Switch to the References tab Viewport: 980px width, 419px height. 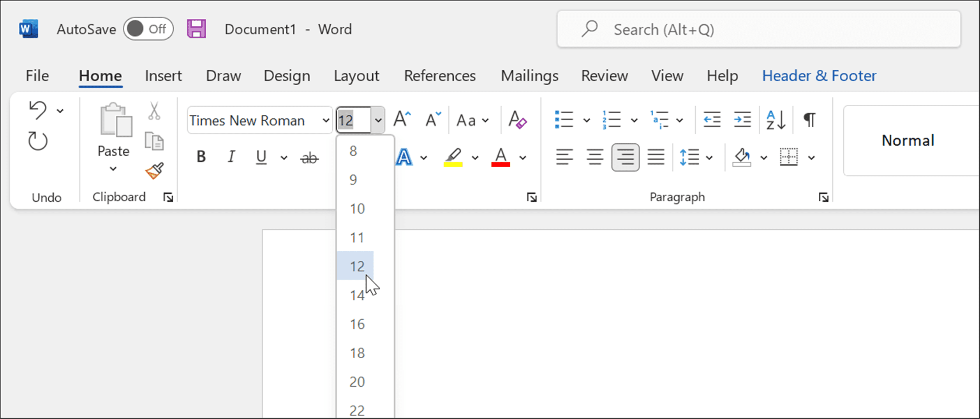(440, 76)
